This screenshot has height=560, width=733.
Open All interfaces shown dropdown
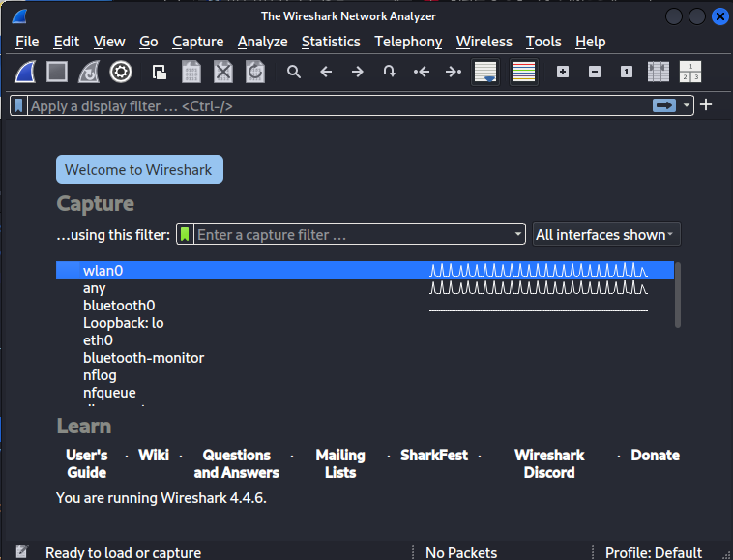click(606, 234)
